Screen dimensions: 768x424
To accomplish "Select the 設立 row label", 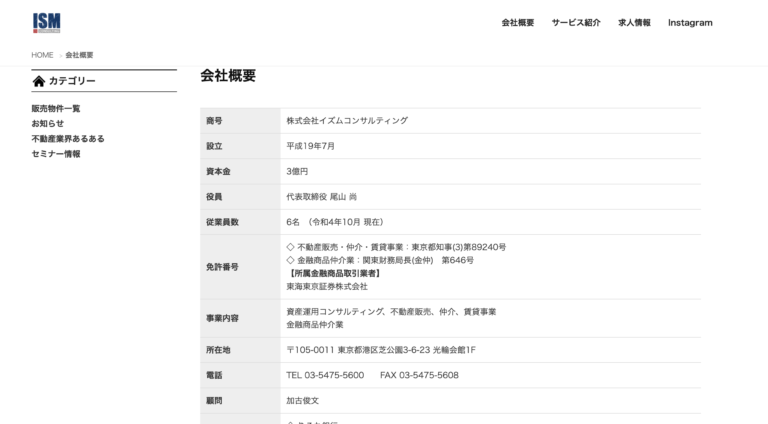I will point(214,146).
